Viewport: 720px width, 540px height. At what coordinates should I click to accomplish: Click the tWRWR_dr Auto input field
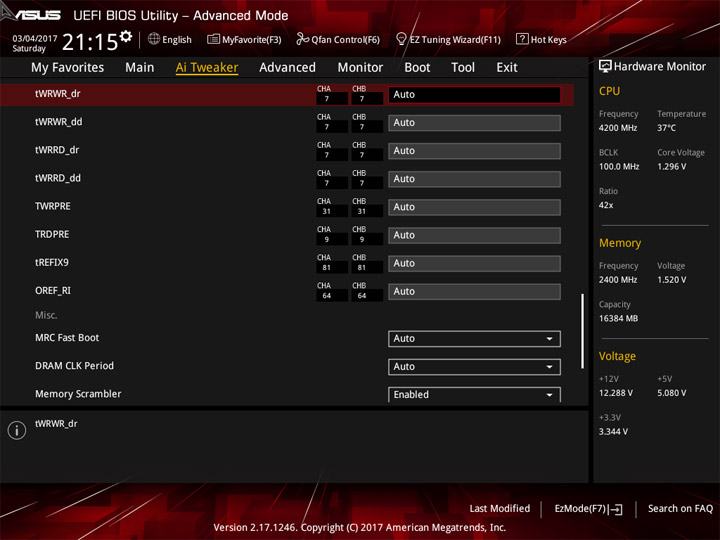point(474,95)
